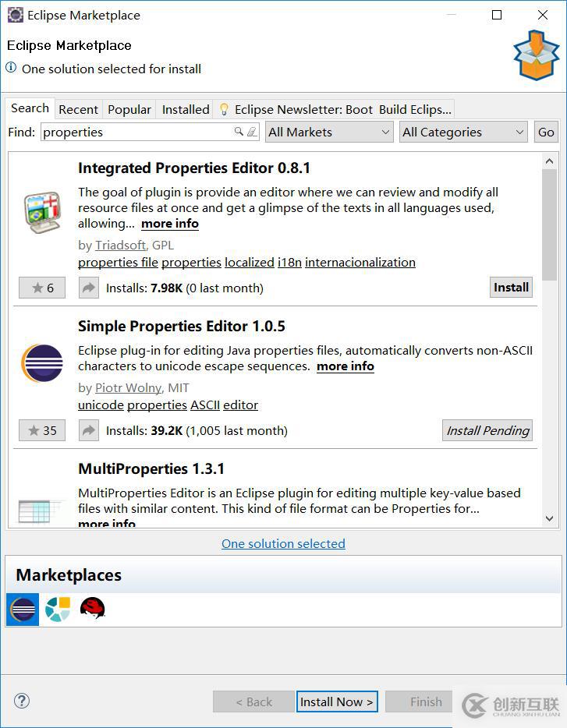Click the Go search button

(x=546, y=132)
